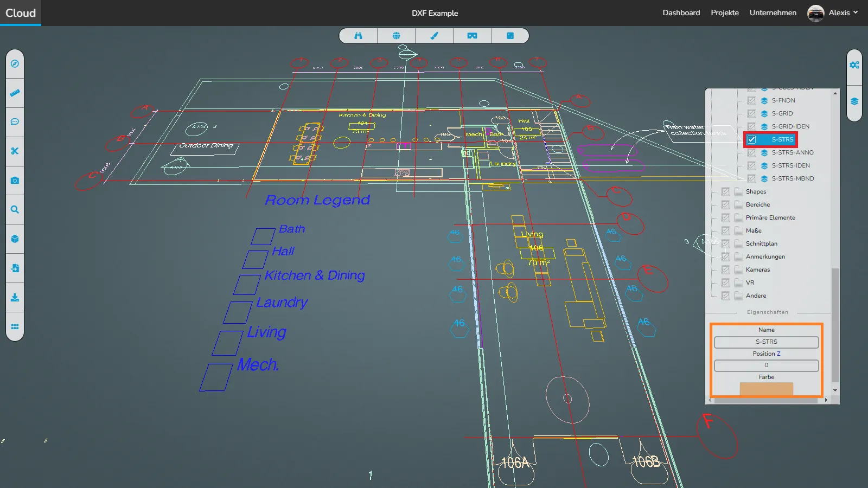The width and height of the screenshot is (868, 488).
Task: Open the gears settings panel
Action: point(854,65)
